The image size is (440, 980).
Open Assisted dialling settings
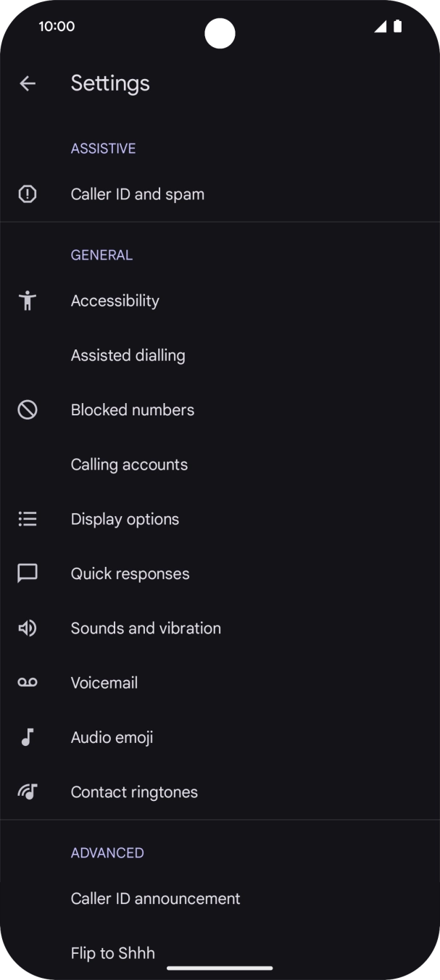pyautogui.click(x=128, y=355)
